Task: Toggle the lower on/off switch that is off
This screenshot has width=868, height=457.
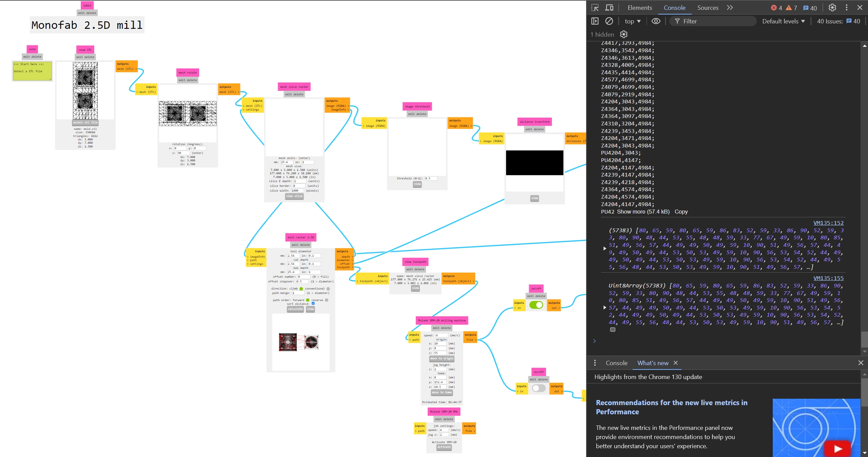Action: point(539,388)
